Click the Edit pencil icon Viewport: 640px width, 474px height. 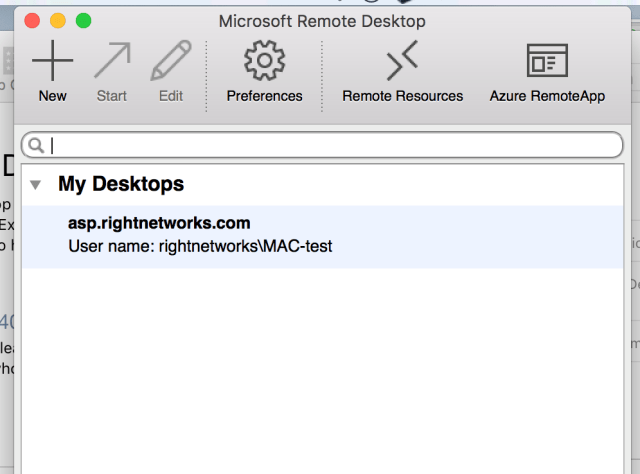pyautogui.click(x=171, y=62)
